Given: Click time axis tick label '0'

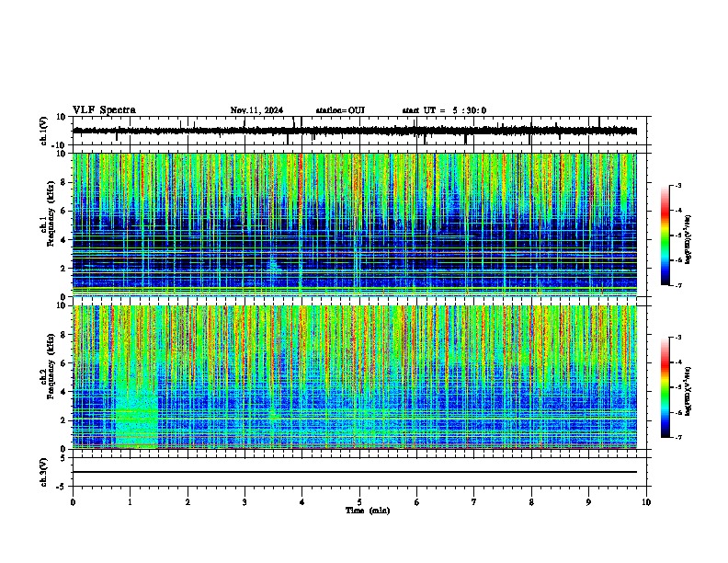Looking at the screenshot, I should (x=73, y=502).
